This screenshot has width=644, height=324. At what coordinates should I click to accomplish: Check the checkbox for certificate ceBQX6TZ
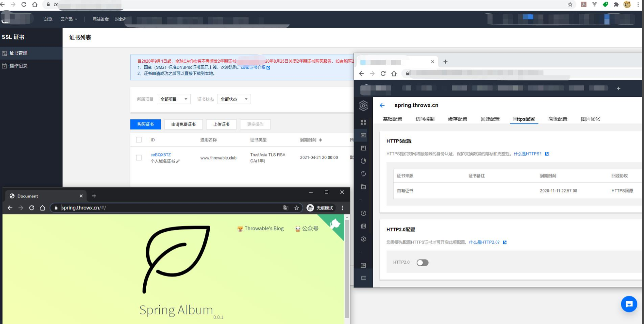tap(139, 157)
